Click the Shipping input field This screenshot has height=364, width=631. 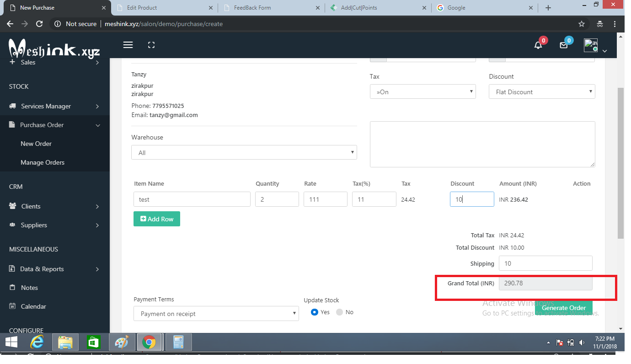(x=545, y=263)
